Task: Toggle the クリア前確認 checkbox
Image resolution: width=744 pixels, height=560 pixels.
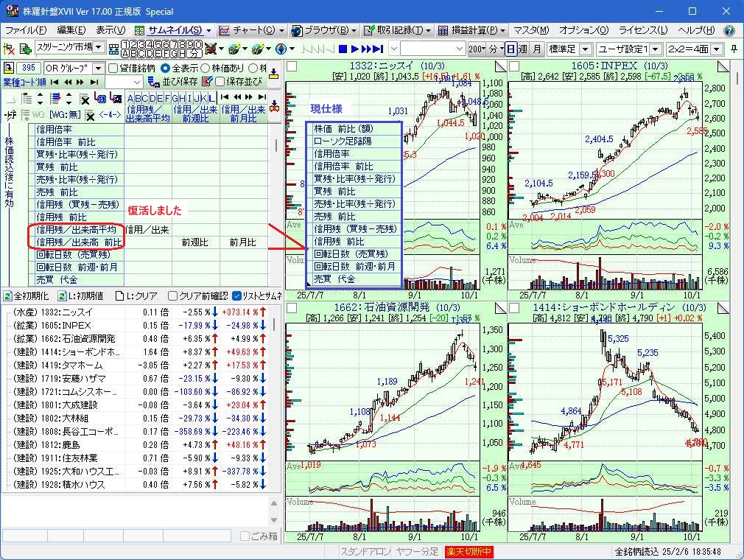Action: click(173, 295)
